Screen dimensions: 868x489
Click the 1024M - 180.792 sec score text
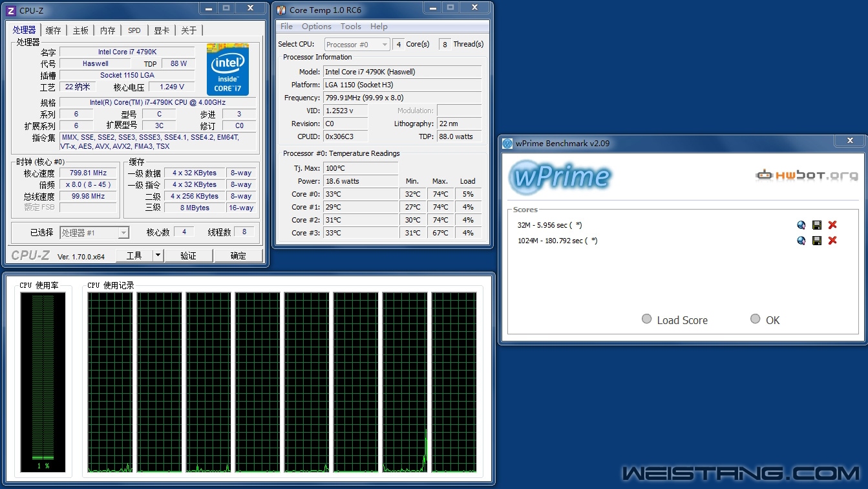(557, 241)
